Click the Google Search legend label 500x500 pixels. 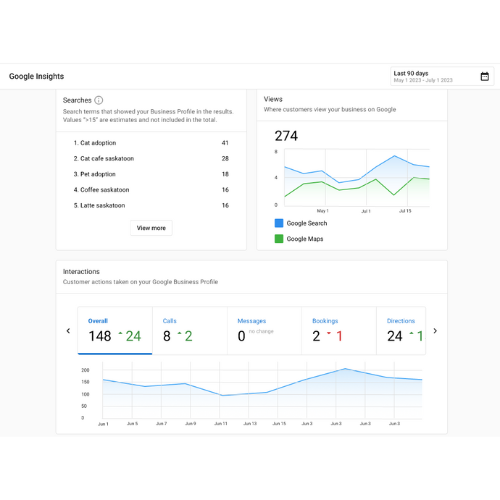pos(307,223)
